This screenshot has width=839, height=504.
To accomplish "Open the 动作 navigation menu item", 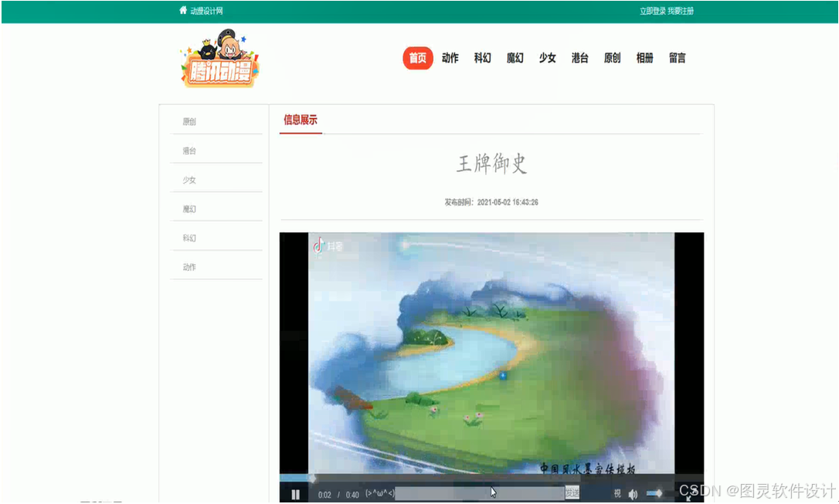I will pos(450,58).
